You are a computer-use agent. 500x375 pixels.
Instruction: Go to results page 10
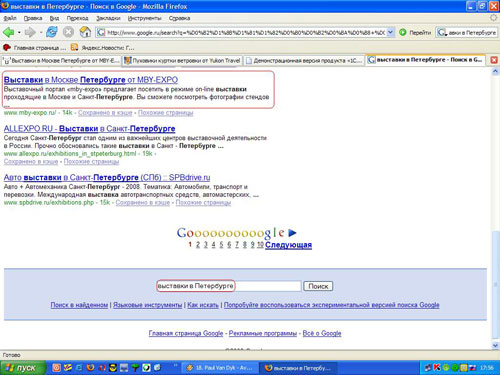(260, 245)
